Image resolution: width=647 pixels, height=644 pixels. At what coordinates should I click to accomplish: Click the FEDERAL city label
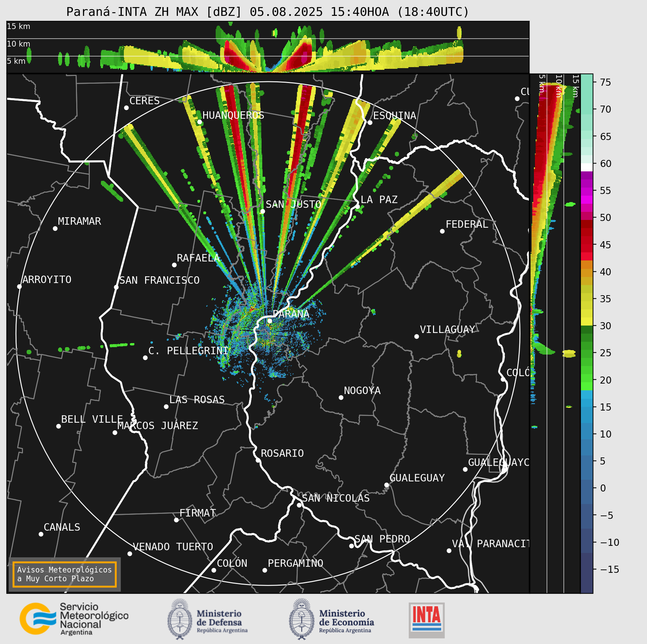[467, 224]
